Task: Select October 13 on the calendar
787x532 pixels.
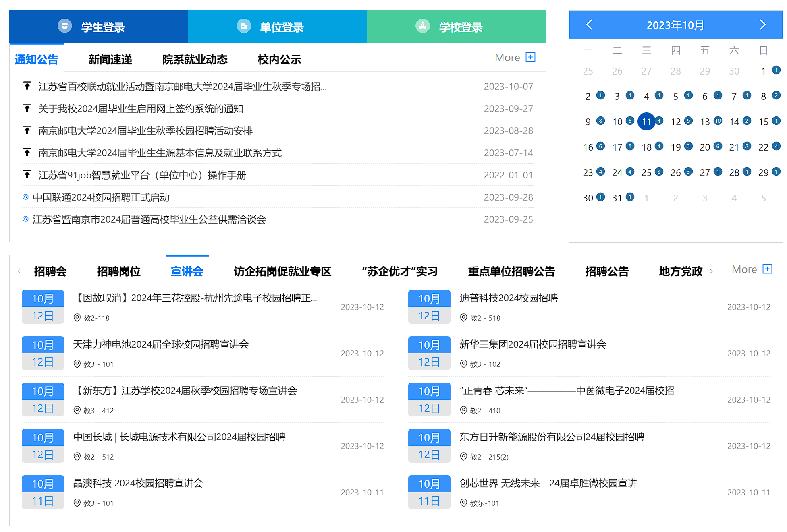Action: click(705, 122)
